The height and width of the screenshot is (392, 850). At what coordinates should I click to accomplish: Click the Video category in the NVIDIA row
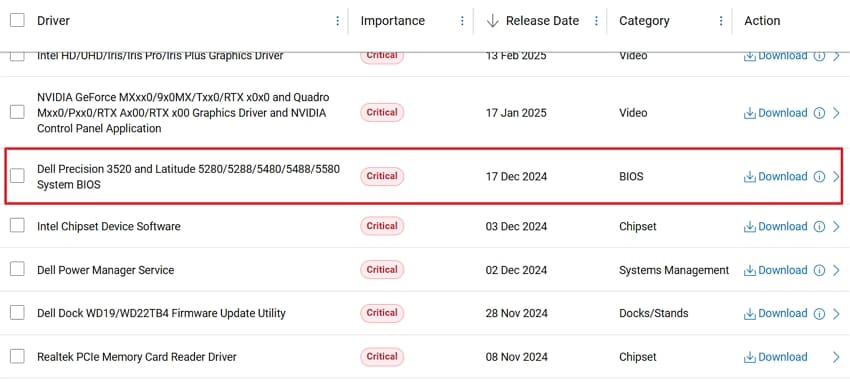pyautogui.click(x=633, y=113)
